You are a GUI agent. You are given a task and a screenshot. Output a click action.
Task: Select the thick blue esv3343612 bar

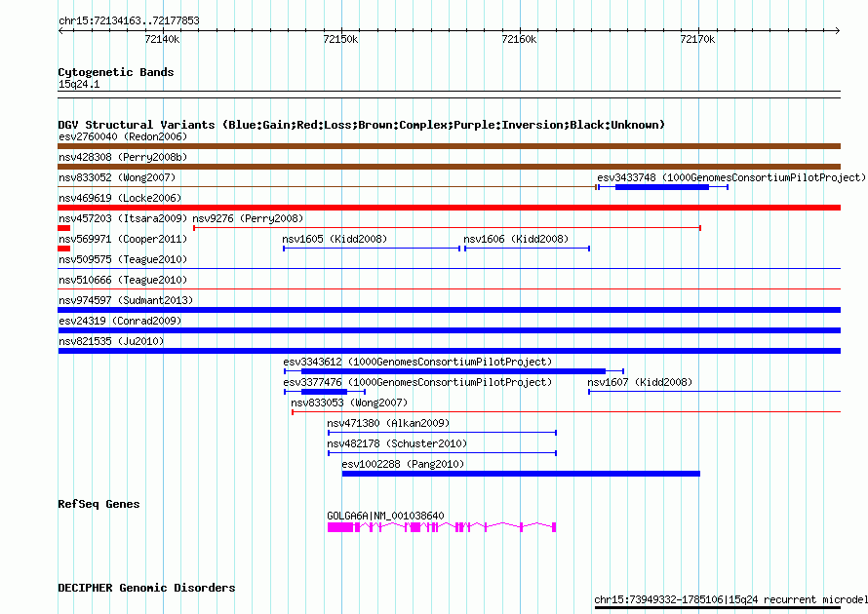pyautogui.click(x=454, y=371)
